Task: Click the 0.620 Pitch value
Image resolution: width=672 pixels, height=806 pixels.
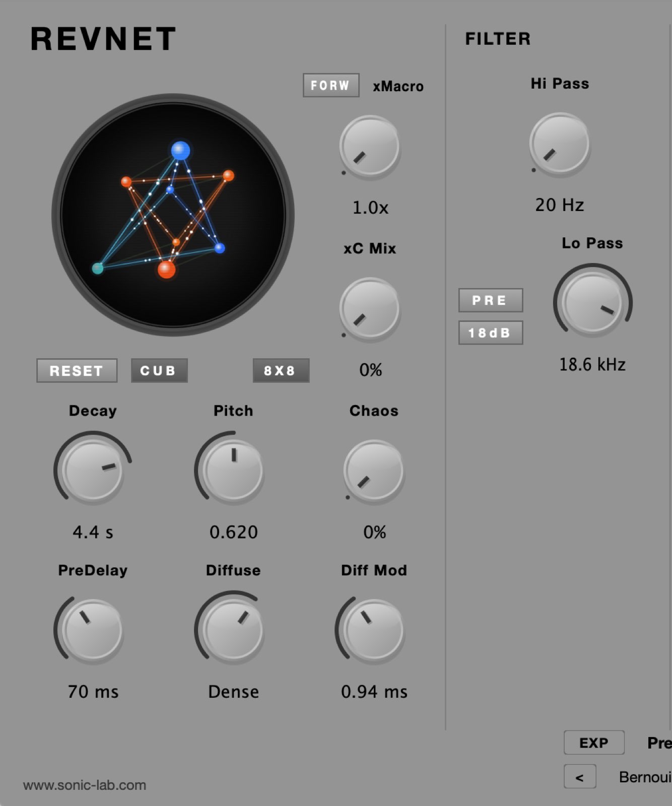Action: coord(234,532)
